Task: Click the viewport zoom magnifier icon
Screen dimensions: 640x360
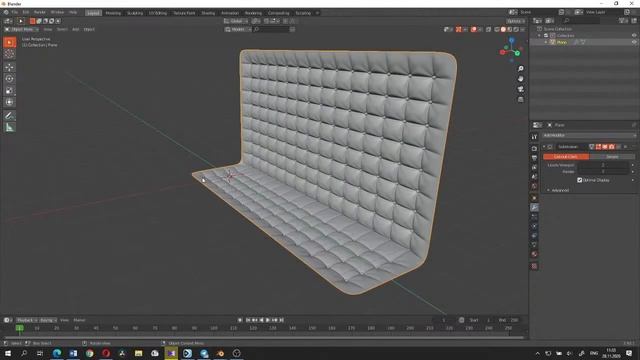Action: pyautogui.click(x=520, y=69)
